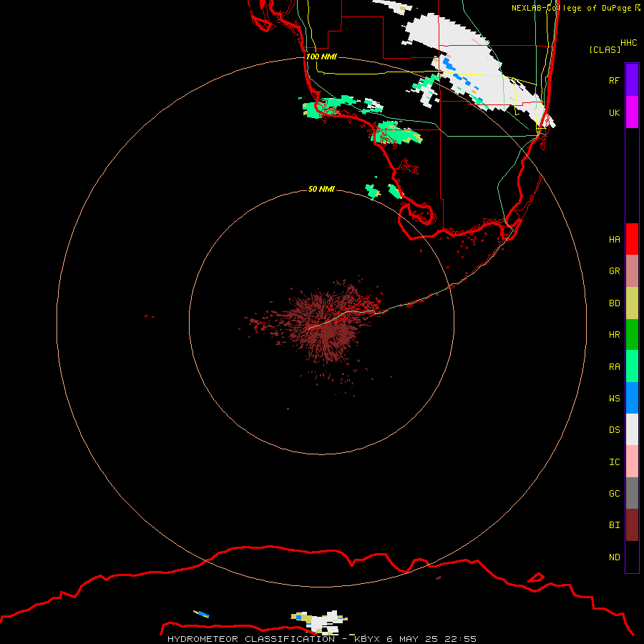Click the BD legend label

coord(614,303)
